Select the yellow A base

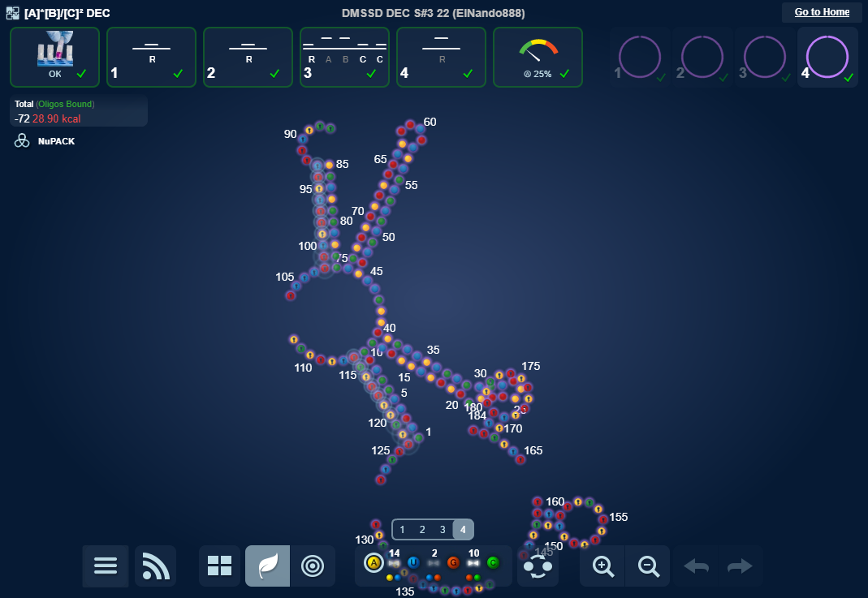click(374, 562)
